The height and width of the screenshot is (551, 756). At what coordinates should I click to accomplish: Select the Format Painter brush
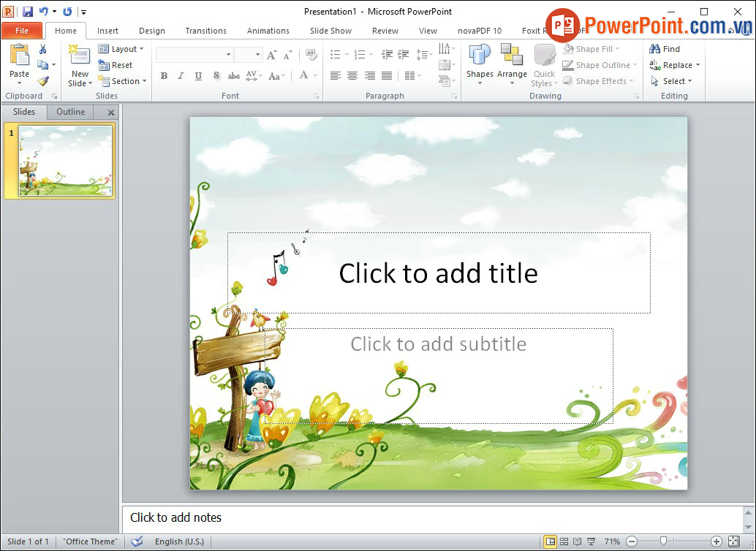(x=42, y=81)
